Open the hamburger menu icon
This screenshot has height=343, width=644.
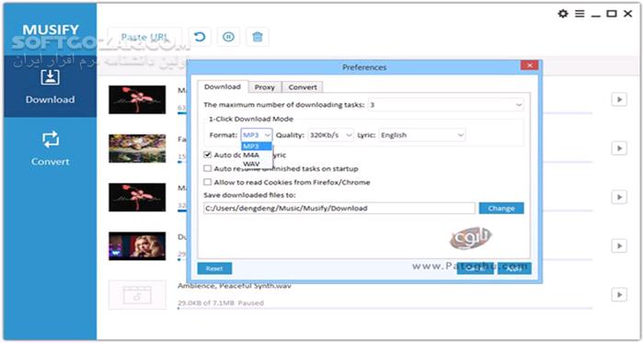(x=580, y=14)
